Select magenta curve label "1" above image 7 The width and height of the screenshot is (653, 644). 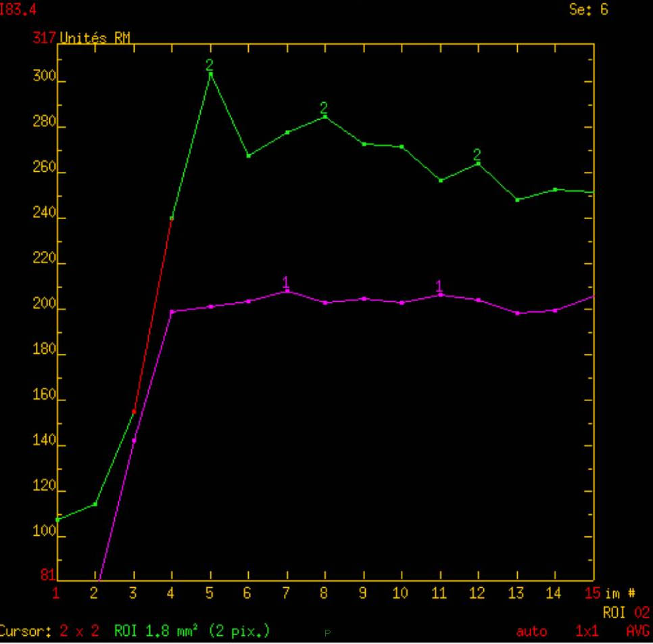285,281
